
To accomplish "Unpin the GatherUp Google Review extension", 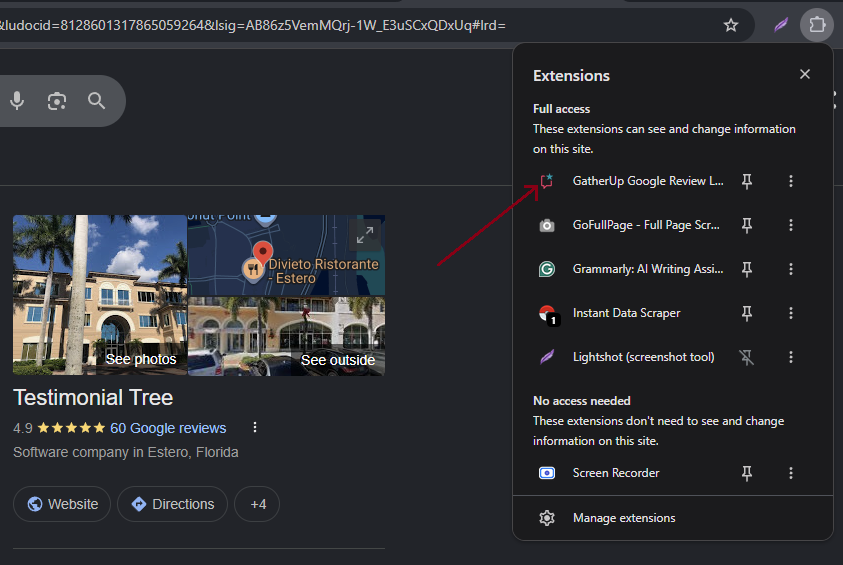I will point(747,181).
